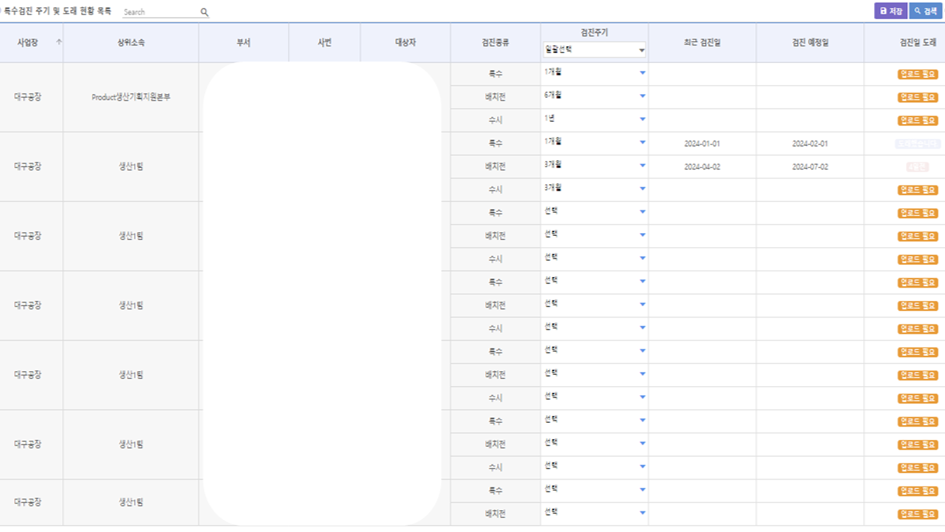Viewport: 945px width, 532px height.
Task: Select the 배치전 cell in the 6개월 row
Action: tap(495, 97)
